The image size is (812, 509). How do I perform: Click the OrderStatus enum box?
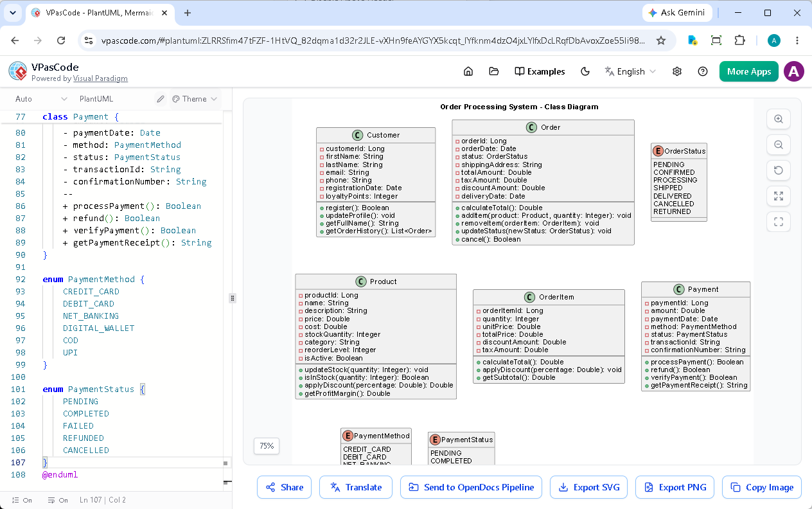(x=679, y=183)
